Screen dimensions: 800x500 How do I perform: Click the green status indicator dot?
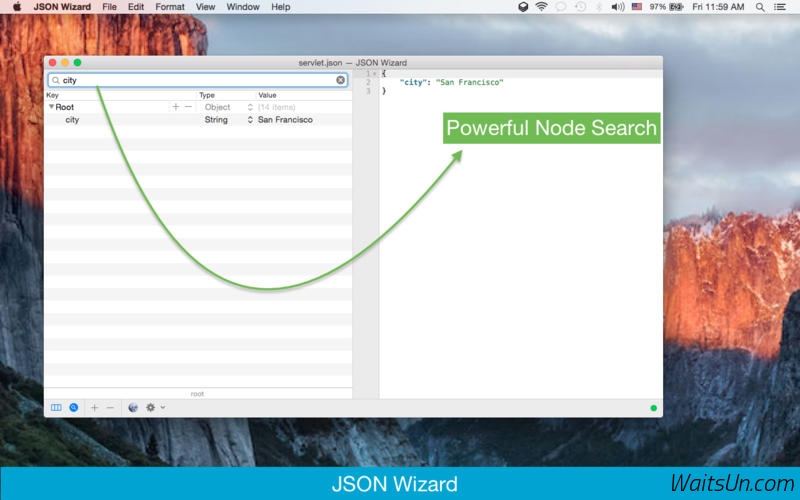click(654, 408)
